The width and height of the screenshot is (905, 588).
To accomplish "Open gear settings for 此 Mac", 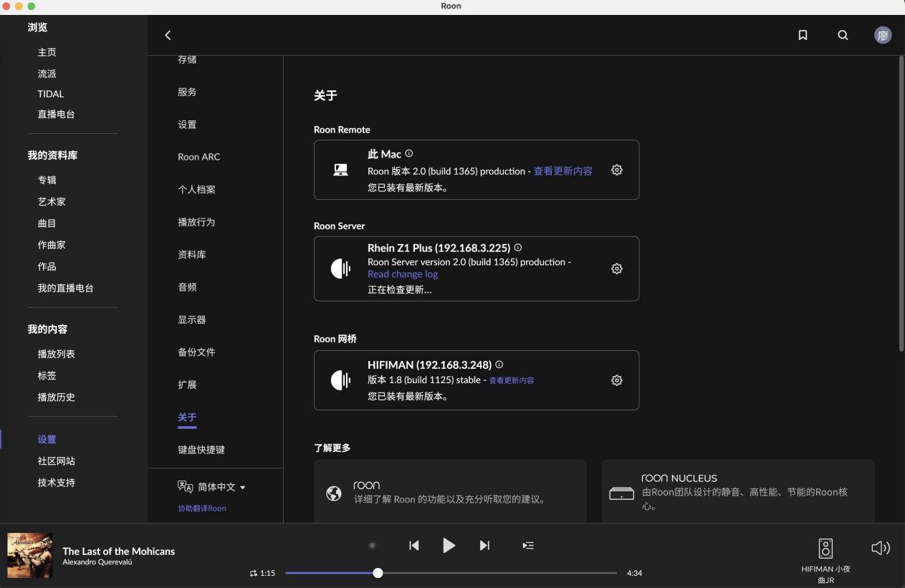I will [616, 170].
